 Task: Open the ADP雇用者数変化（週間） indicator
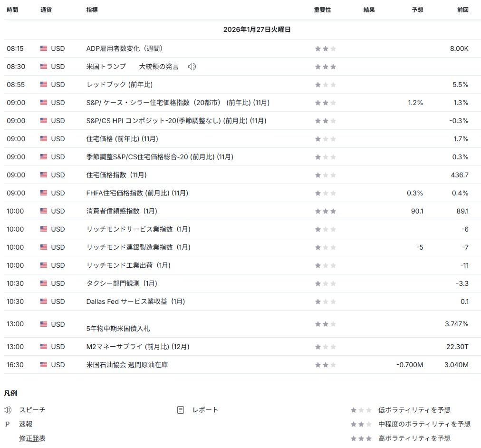(125, 49)
